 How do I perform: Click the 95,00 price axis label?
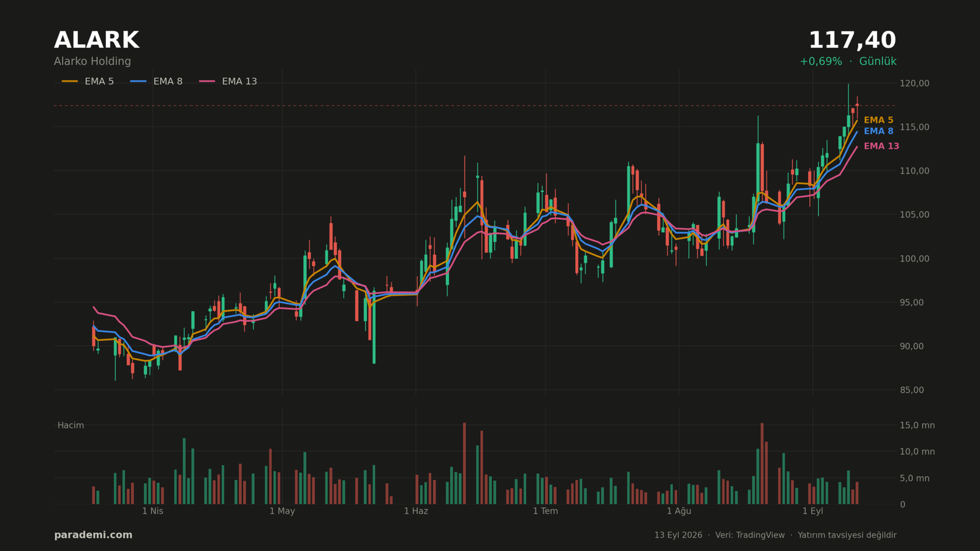point(912,302)
